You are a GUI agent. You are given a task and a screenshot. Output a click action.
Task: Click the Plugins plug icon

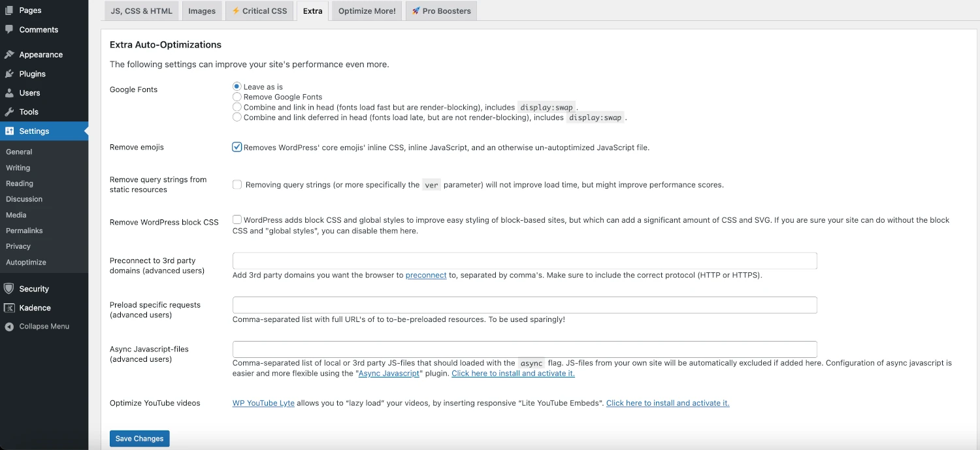[x=9, y=74]
